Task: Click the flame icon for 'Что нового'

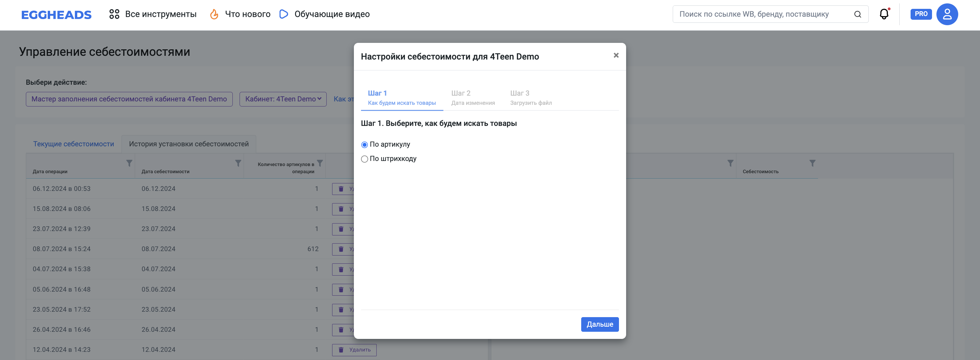Action: coord(214,14)
